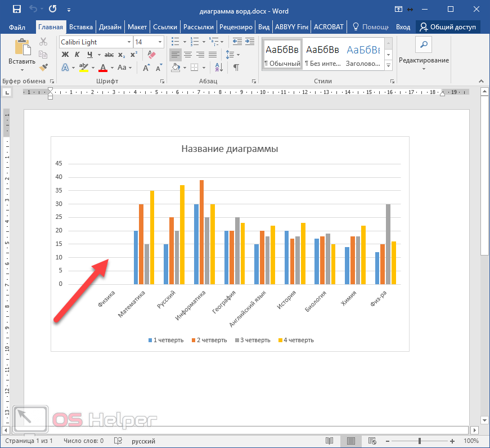Open the Calibri Light font name dropdown
The height and width of the screenshot is (448, 490).
point(129,42)
